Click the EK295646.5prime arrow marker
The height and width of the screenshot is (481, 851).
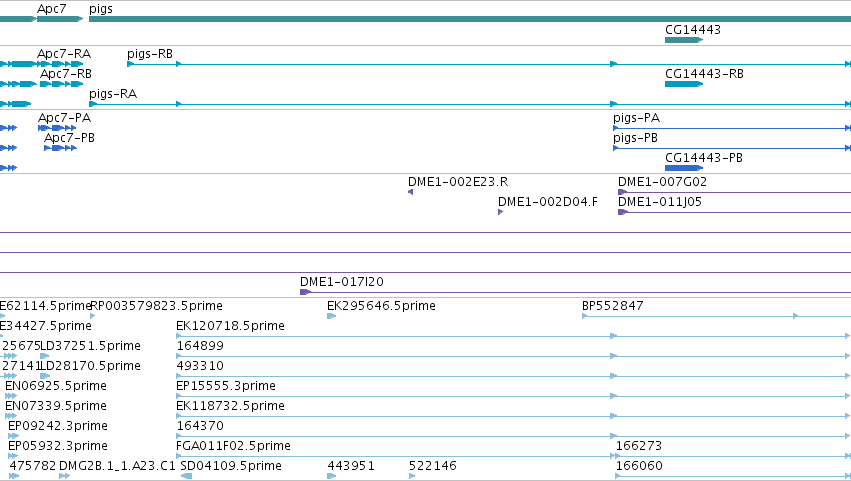click(332, 316)
